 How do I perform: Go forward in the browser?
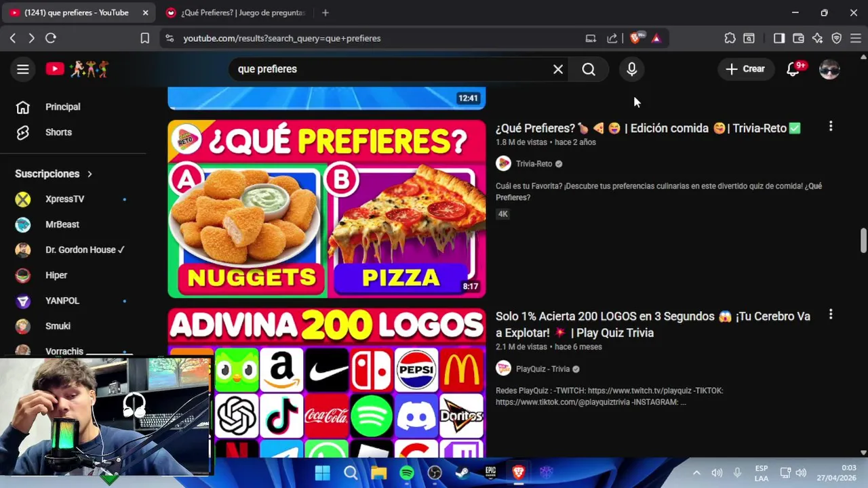pos(31,39)
